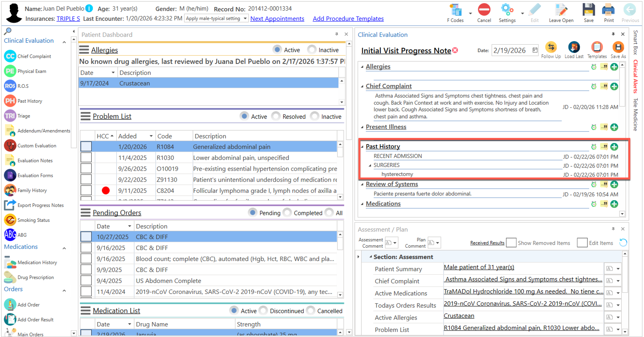The width and height of the screenshot is (644, 337).
Task: Select Inactive radio button for Allergies
Action: [x=312, y=50]
